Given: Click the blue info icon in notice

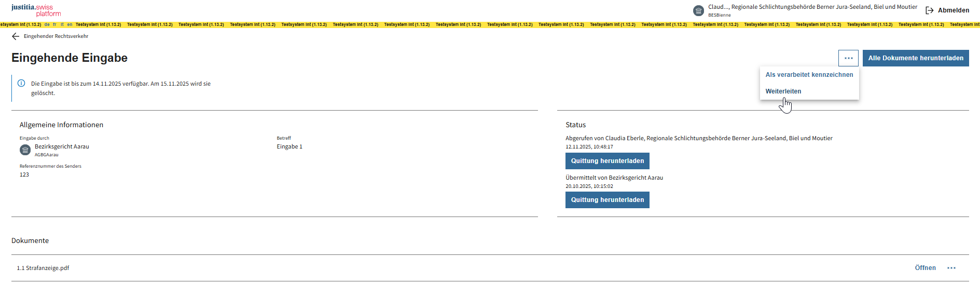Looking at the screenshot, I should [21, 83].
